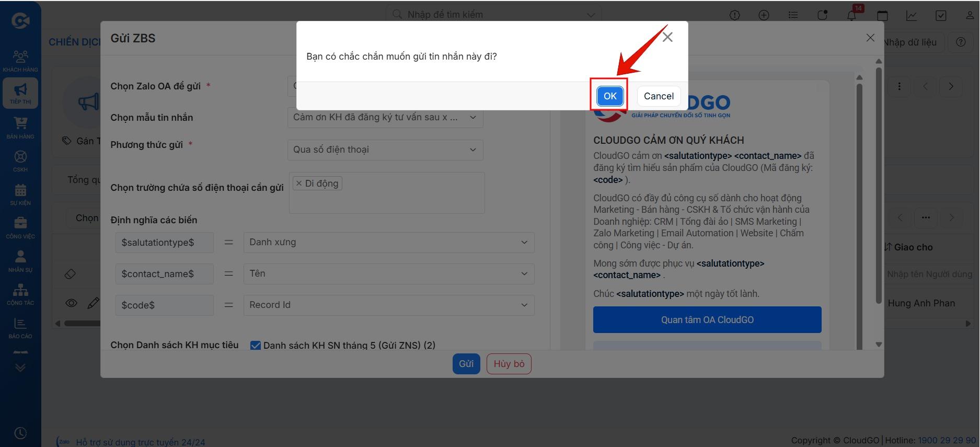Open the Danh xưng variable dropdown
This screenshot has height=447, width=980.
point(389,242)
